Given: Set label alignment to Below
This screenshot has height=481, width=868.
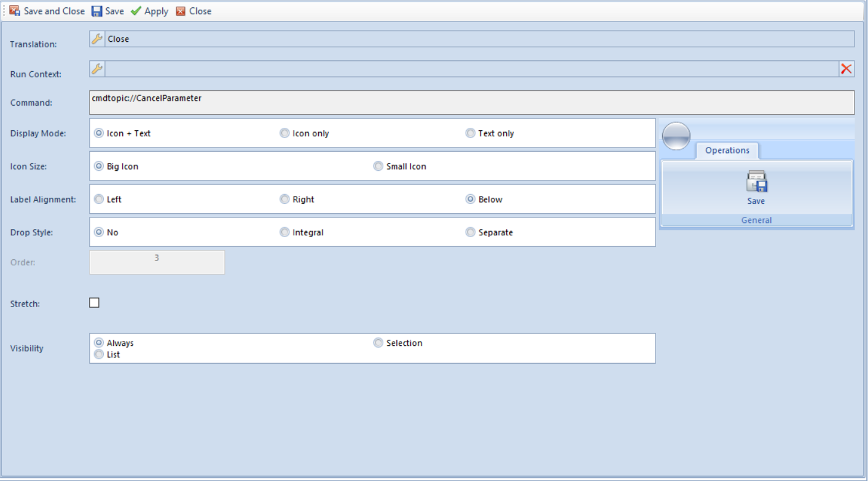Looking at the screenshot, I should coord(471,200).
